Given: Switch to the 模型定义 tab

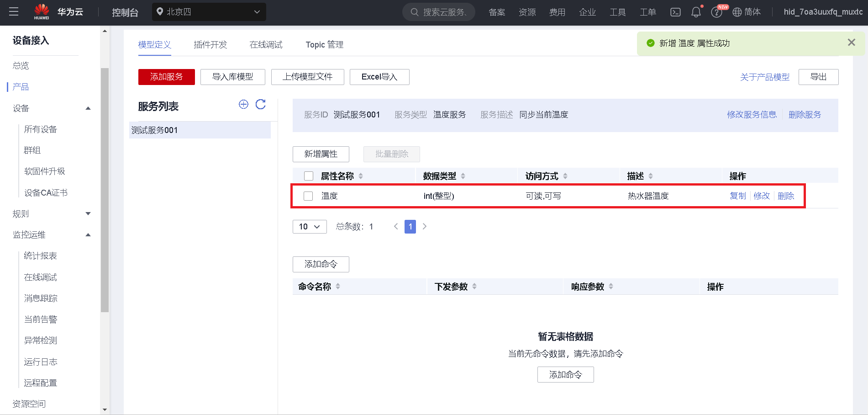Looking at the screenshot, I should [155, 45].
